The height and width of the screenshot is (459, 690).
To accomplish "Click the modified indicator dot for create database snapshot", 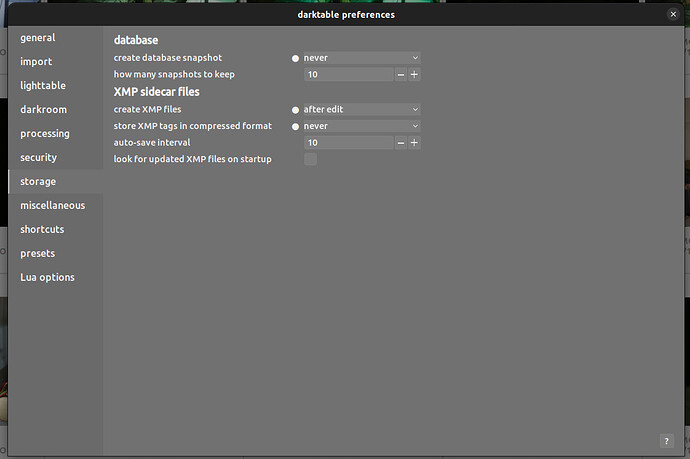I will tap(295, 59).
